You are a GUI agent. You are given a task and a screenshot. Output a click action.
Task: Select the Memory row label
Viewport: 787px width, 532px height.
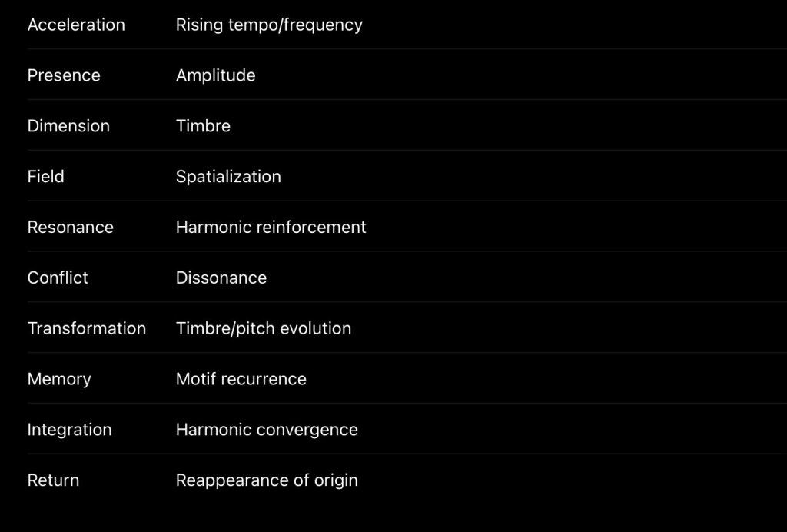coord(59,380)
